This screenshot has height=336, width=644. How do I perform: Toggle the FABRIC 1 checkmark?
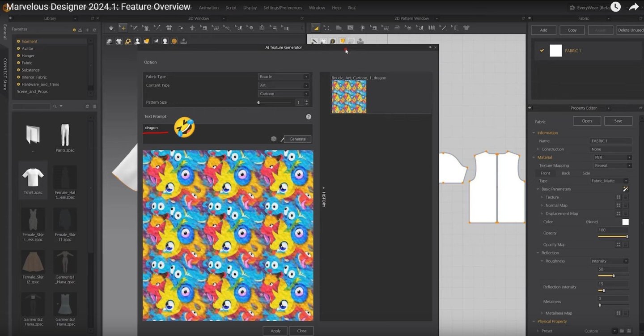542,51
